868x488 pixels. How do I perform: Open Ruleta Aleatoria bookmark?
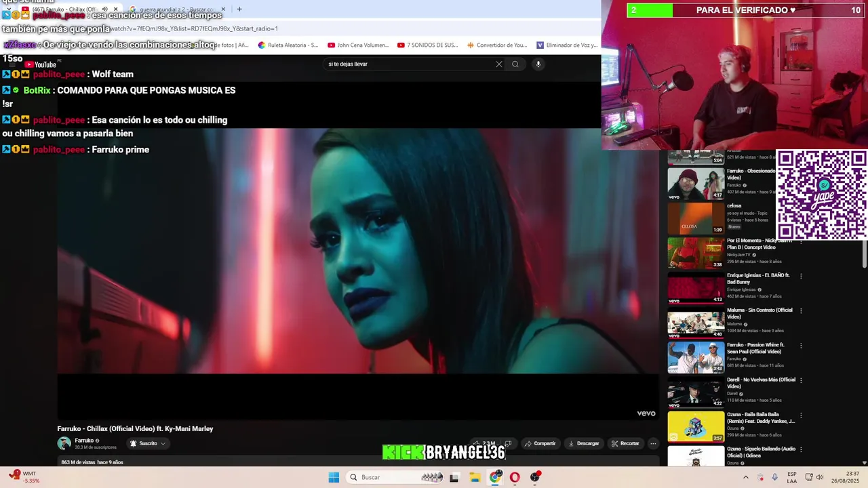pyautogui.click(x=288, y=45)
